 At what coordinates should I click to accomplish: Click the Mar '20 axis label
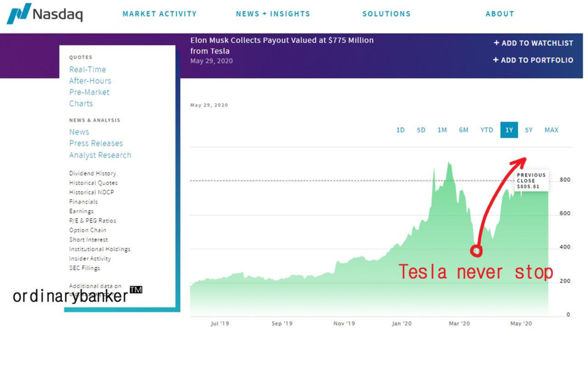pyautogui.click(x=459, y=324)
